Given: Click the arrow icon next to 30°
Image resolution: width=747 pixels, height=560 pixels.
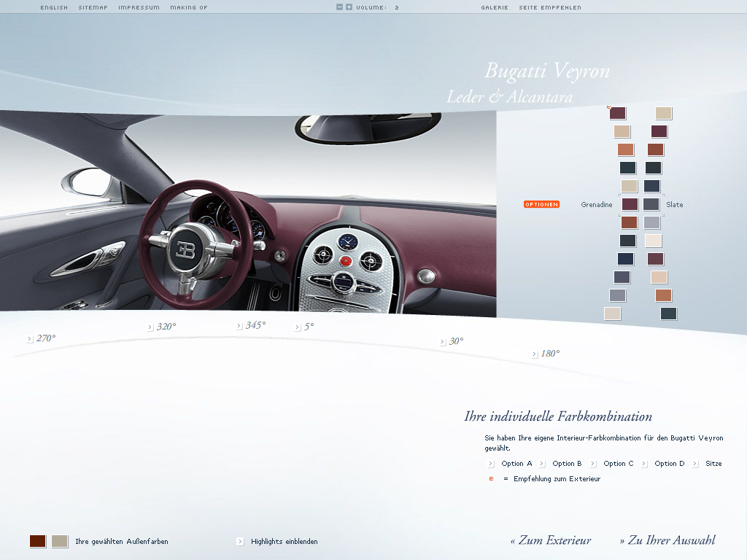Looking at the screenshot, I should pyautogui.click(x=443, y=342).
